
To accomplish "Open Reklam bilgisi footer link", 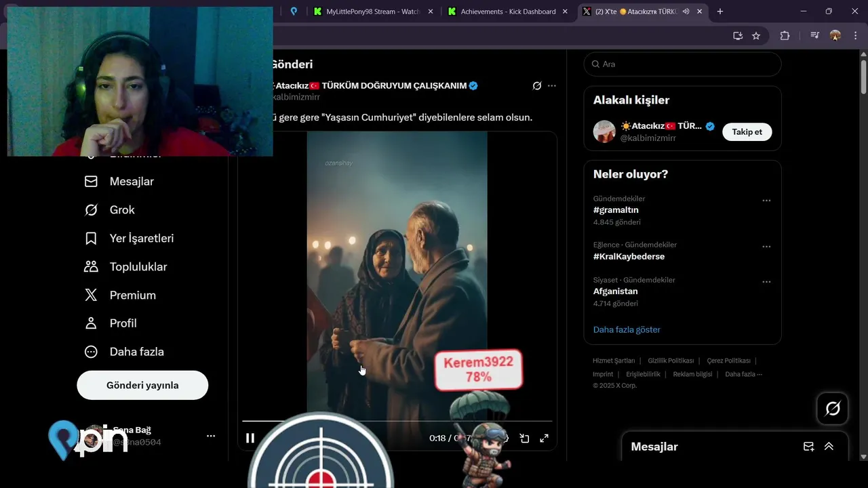I will 692,374.
